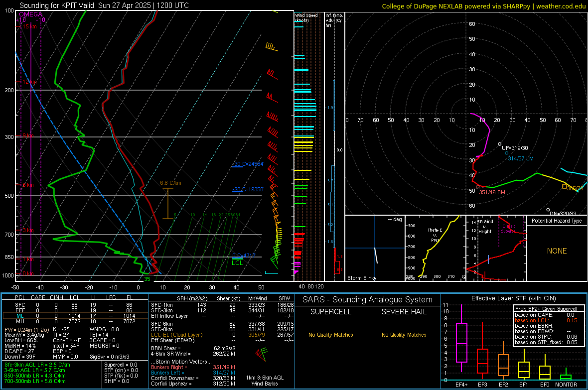This screenshot has width=588, height=390.
Task: Click the Inf. Temp. Adv. panel header
Action: (334, 20)
